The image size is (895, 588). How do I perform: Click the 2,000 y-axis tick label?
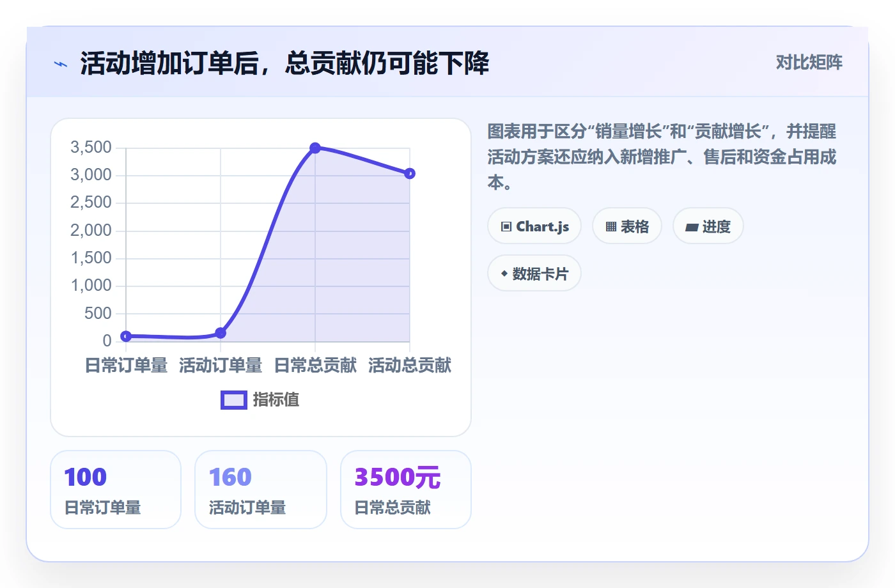point(91,231)
